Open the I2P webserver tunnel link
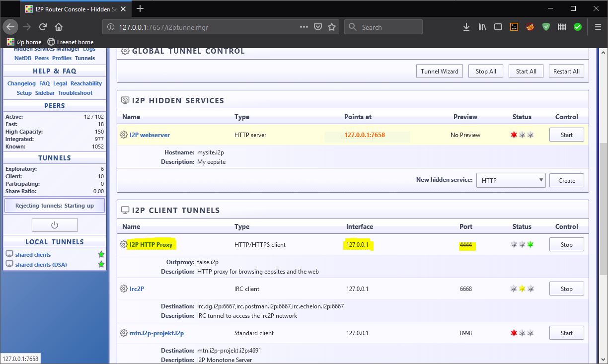Image resolution: width=608 pixels, height=364 pixels. coord(150,135)
